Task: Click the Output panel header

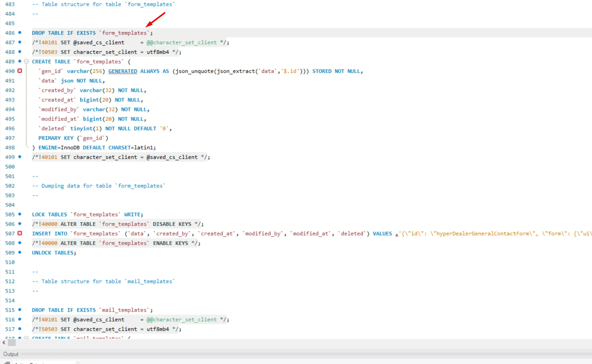Action: [11, 354]
